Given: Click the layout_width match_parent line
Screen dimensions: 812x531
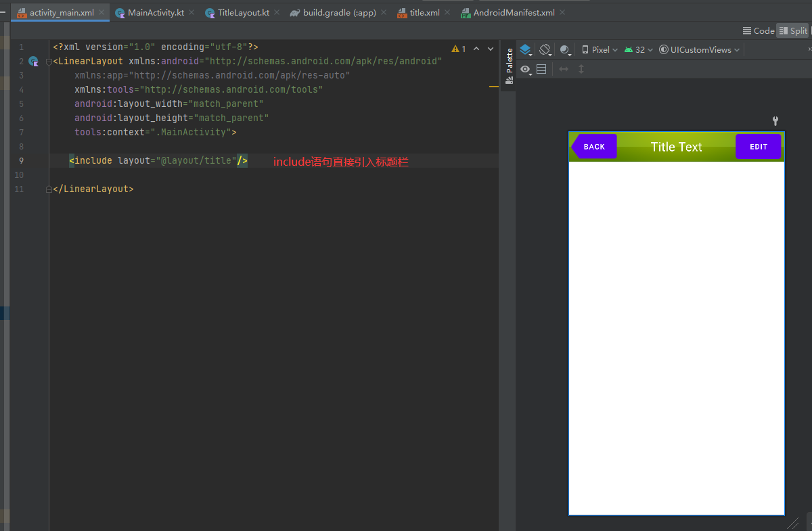Looking at the screenshot, I should coord(169,104).
